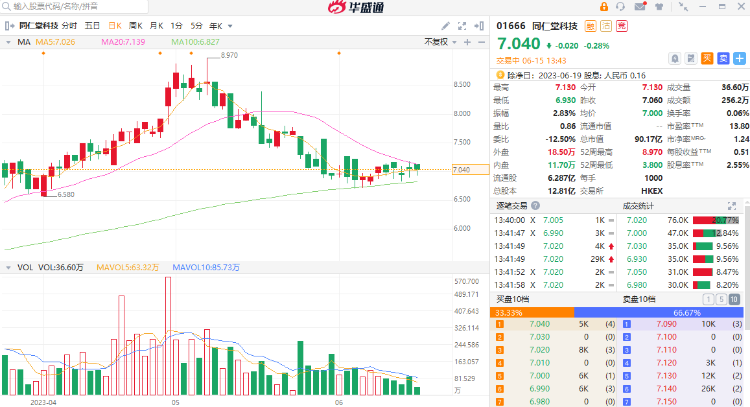
Task: Click 52周最高 value 8.970
Action: [x=652, y=152]
